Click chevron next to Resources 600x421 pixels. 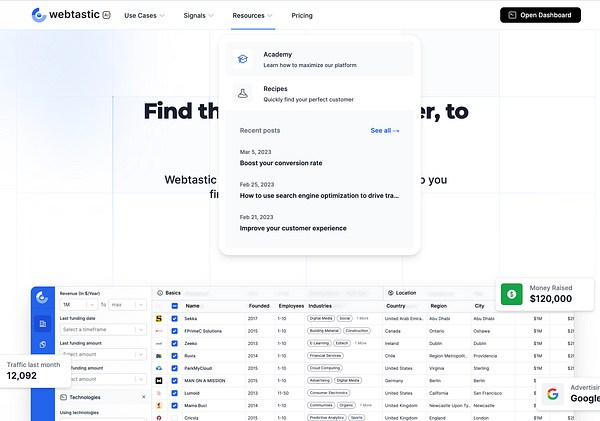pyautogui.click(x=270, y=16)
